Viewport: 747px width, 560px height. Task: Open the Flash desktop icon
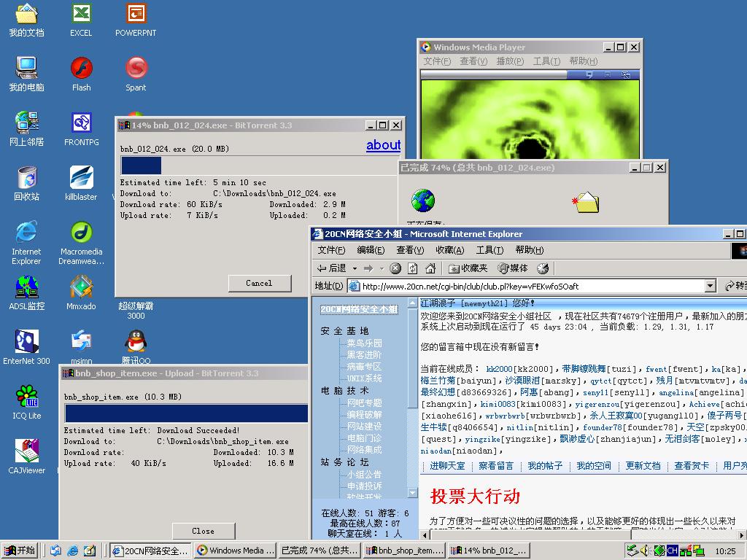pos(82,74)
